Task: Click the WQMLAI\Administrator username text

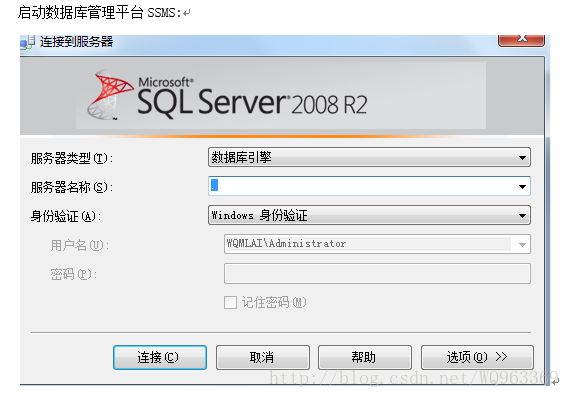Action: tap(286, 244)
